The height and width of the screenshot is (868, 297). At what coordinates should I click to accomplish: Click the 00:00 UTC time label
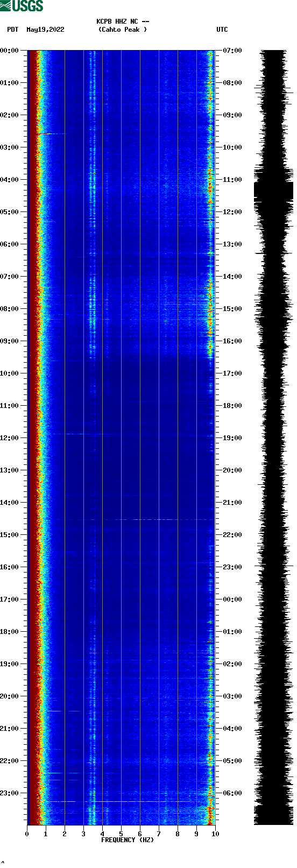(x=232, y=599)
